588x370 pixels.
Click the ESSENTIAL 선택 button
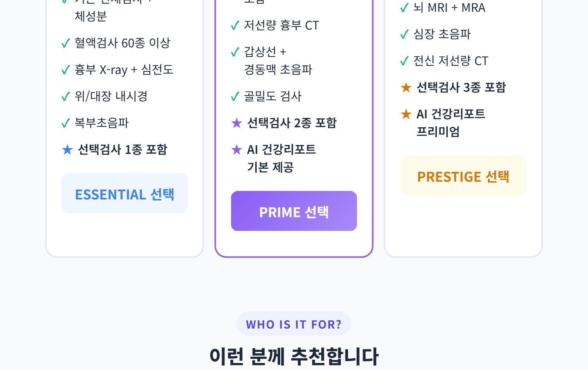coord(124,194)
